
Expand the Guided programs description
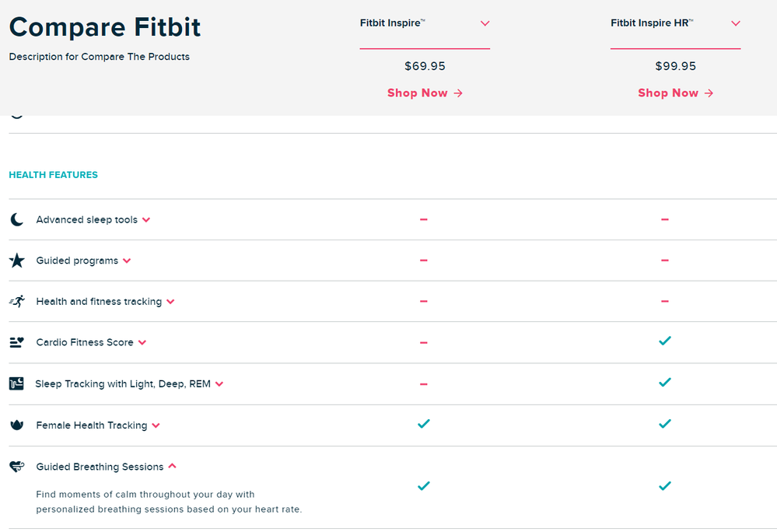pos(127,261)
